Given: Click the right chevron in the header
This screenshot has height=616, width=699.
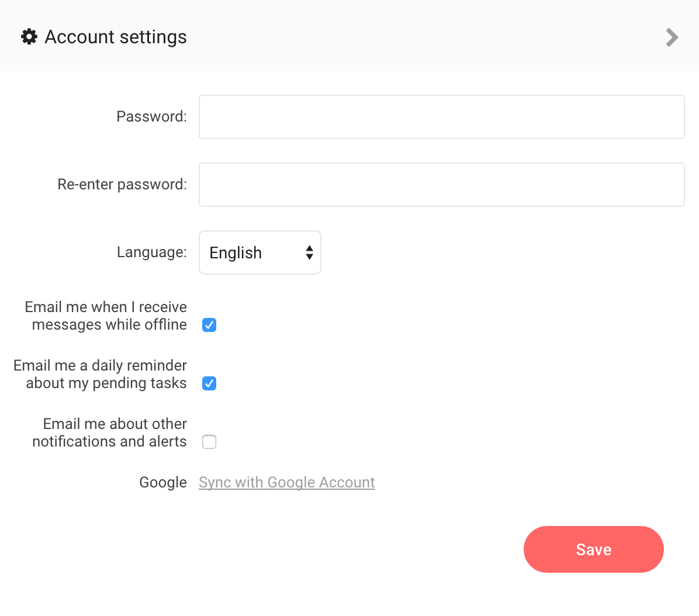Looking at the screenshot, I should [x=672, y=37].
